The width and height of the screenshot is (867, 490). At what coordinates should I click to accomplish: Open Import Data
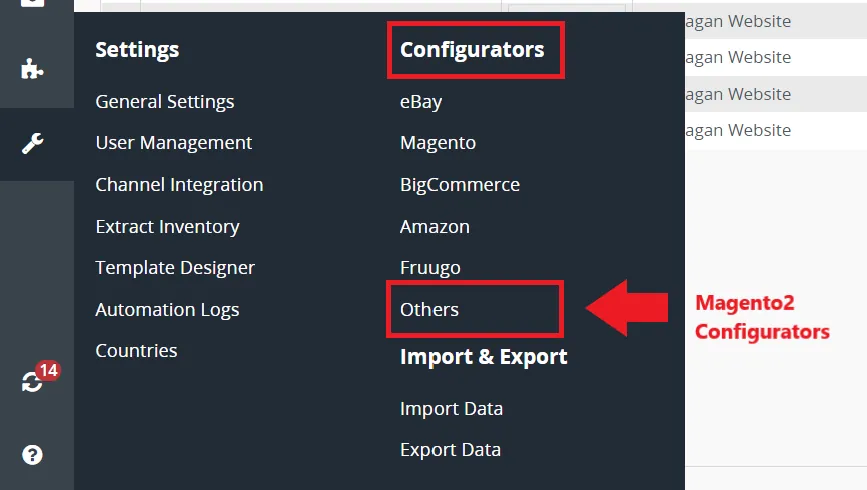coord(451,409)
